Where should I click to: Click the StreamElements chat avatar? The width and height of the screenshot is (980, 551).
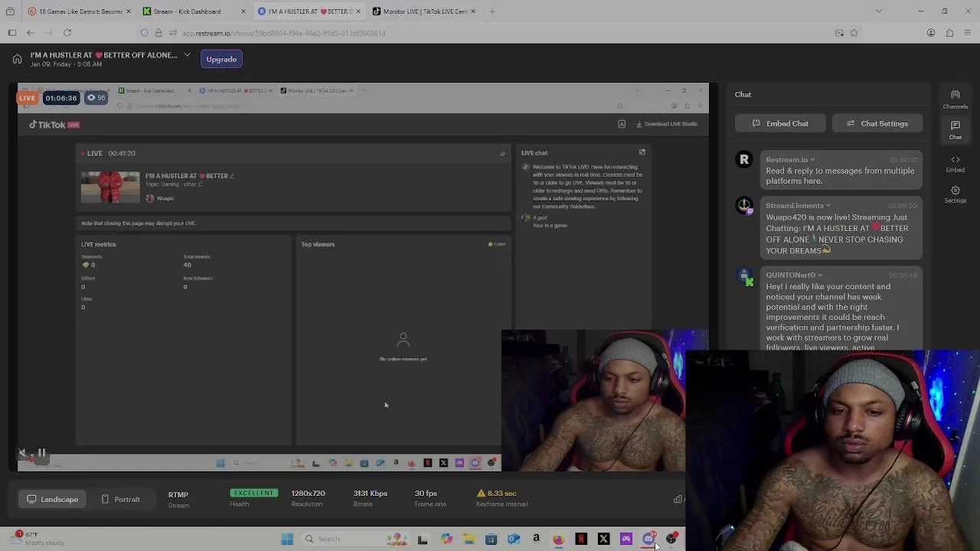click(743, 205)
